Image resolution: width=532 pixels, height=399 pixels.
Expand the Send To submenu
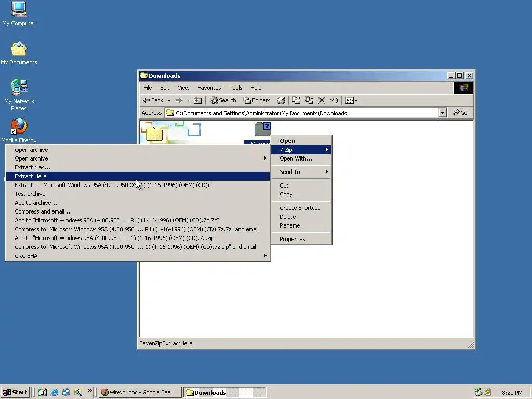point(301,172)
